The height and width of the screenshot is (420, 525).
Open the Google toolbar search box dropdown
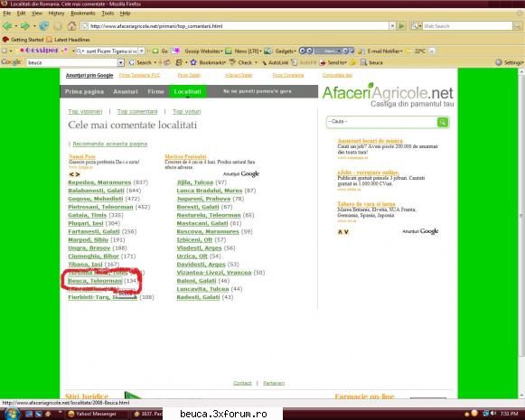(120, 62)
